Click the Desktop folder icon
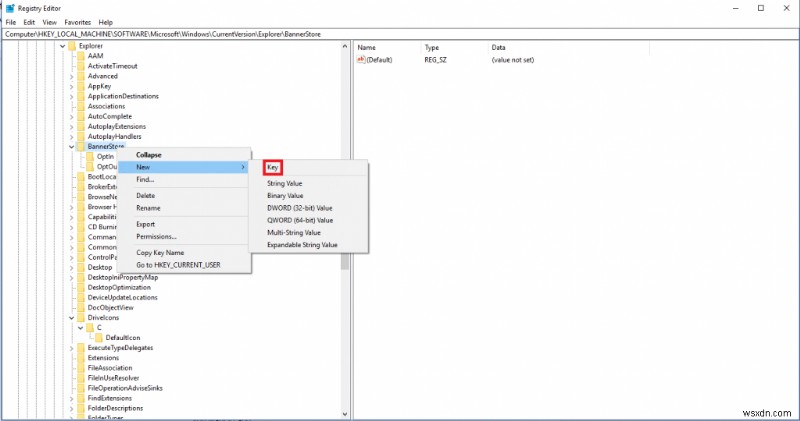The height and width of the screenshot is (421, 800). [x=81, y=267]
